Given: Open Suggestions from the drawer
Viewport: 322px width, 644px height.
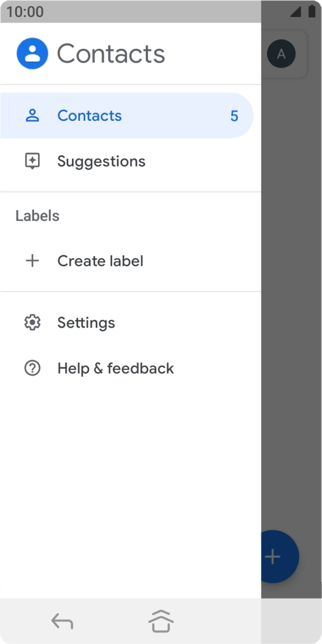Looking at the screenshot, I should [130, 161].
